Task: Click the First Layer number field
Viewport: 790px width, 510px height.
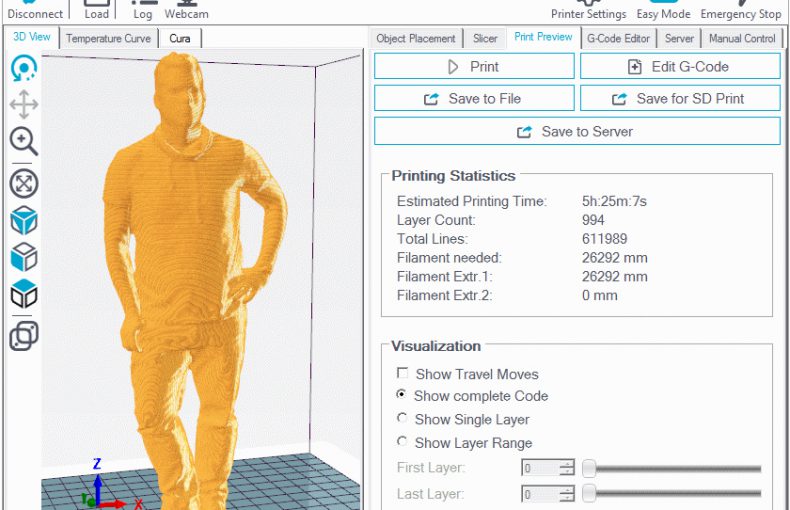Action: (539, 468)
